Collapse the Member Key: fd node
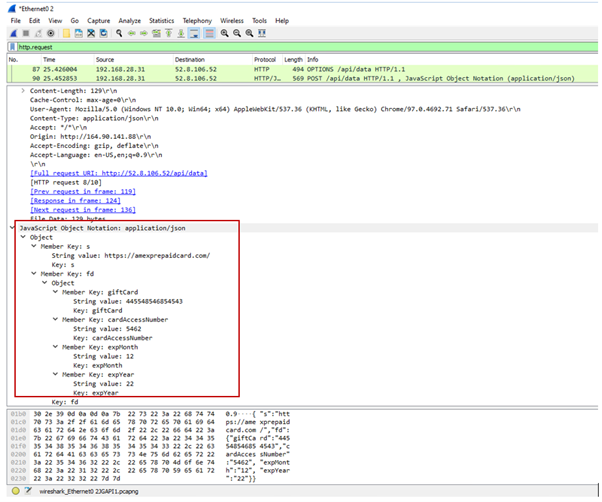This screenshot has height=502, width=602. pyautogui.click(x=33, y=273)
